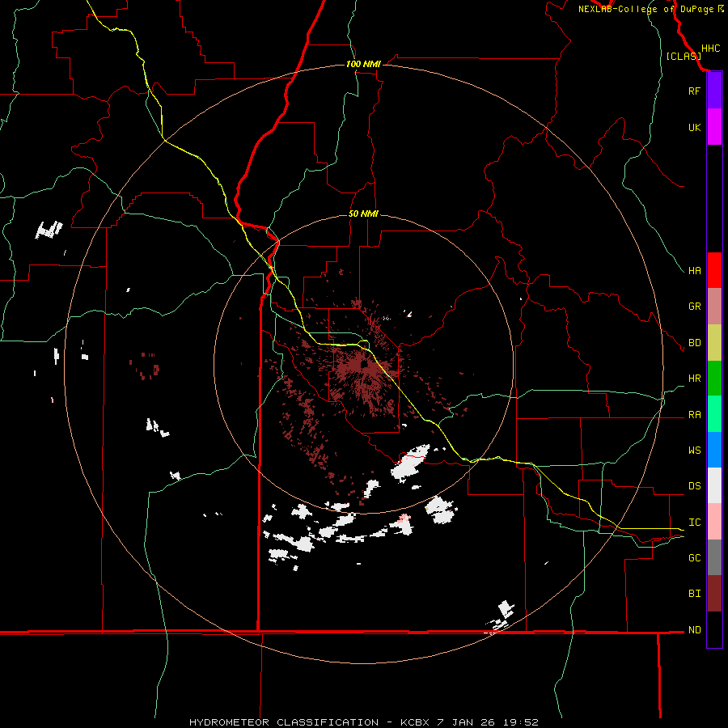Viewport: 728px width, 728px height.
Task: Click the magenta UK color swatch in legend
Action: [x=714, y=127]
